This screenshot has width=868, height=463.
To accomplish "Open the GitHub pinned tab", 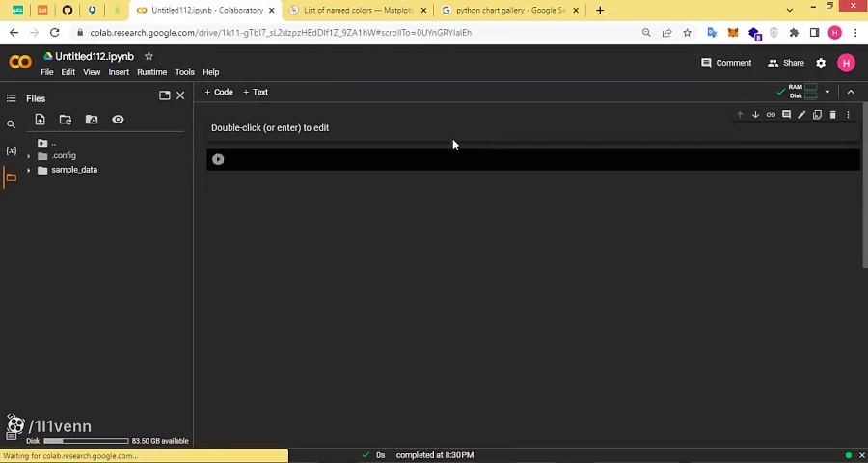I will coord(67,11).
